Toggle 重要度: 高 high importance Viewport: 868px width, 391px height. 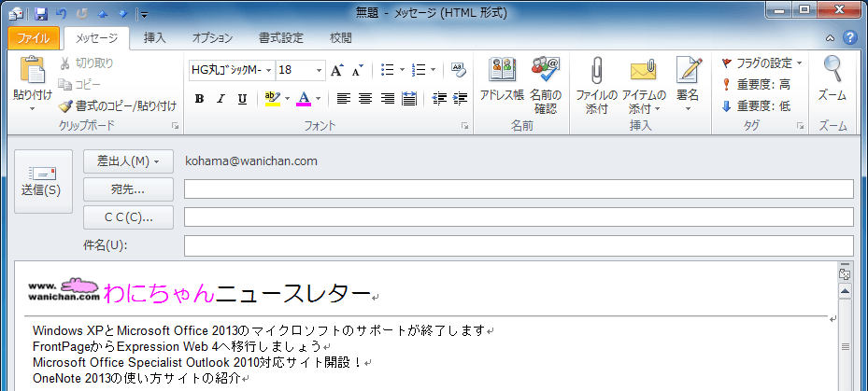pyautogui.click(x=756, y=85)
